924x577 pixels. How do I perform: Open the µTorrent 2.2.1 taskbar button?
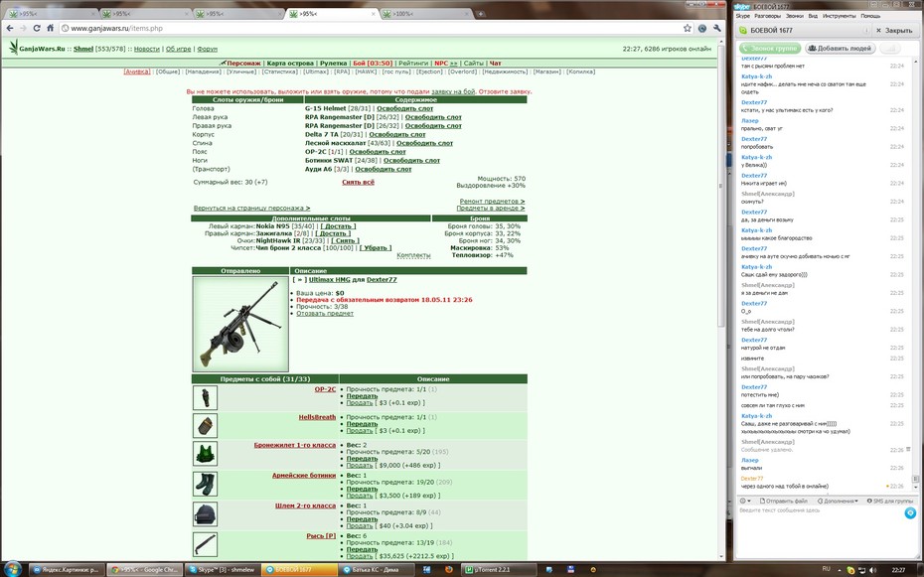tap(499, 569)
